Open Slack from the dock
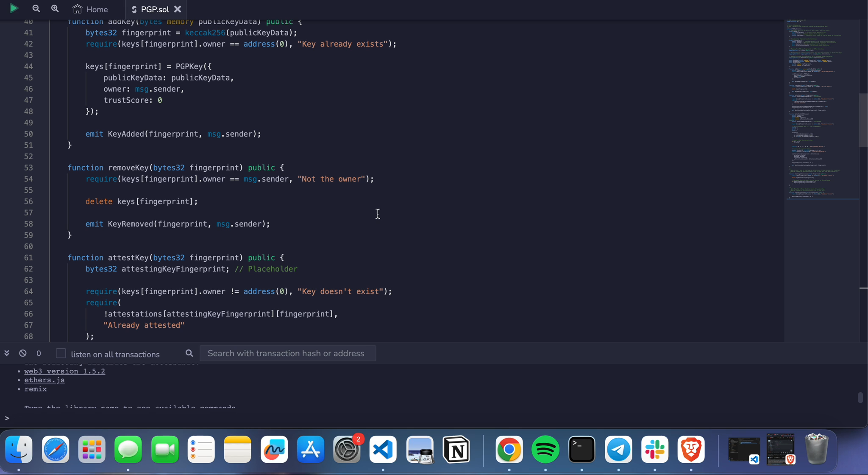 [655, 450]
